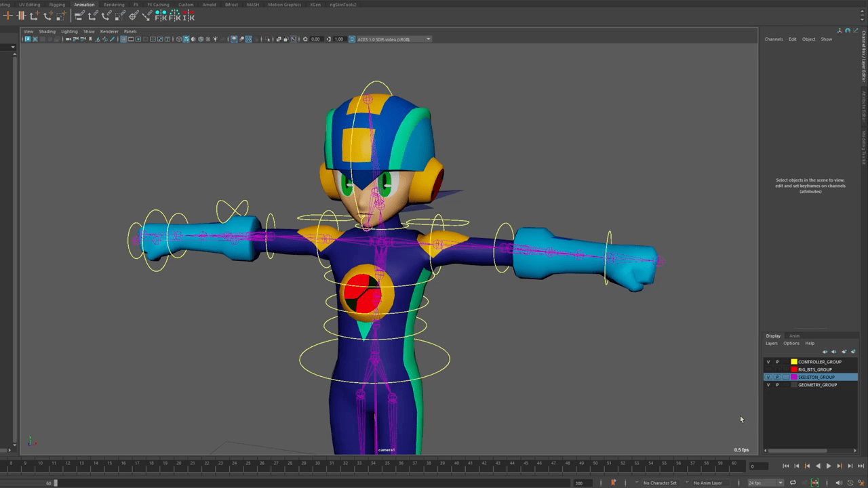The image size is (868, 488).
Task: Toggle visibility of GEOMETRY_GROUP layer
Action: [768, 385]
